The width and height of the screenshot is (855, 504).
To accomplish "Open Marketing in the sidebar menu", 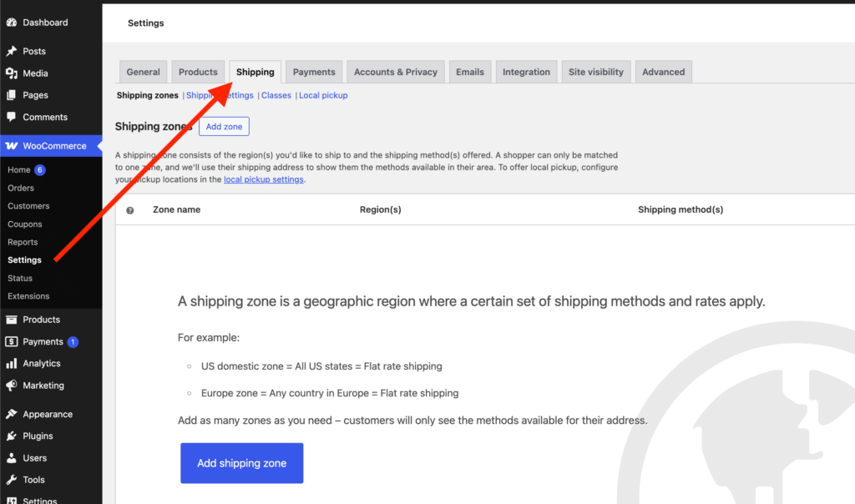I will (43, 386).
